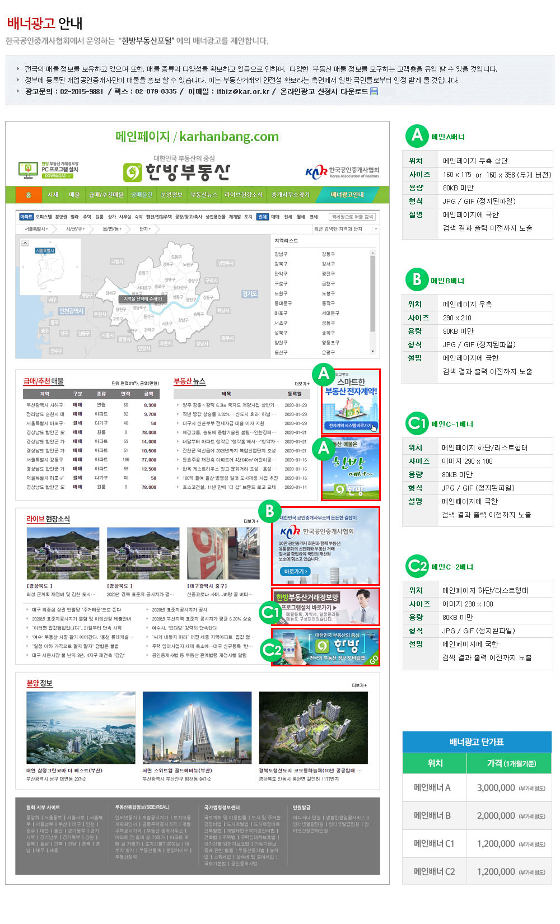Click the floppy-disk download icon for the ad application form
This screenshot has height=924, width=560.
coord(374,91)
